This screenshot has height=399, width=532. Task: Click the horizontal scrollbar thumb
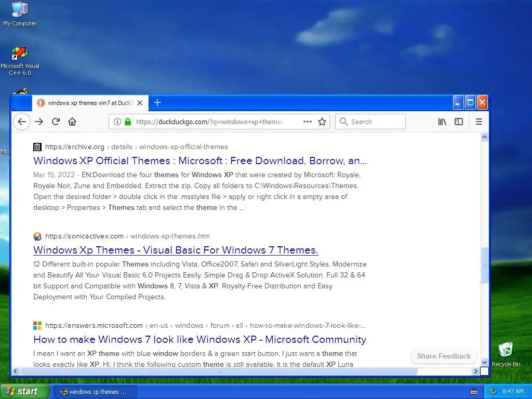(x=219, y=371)
